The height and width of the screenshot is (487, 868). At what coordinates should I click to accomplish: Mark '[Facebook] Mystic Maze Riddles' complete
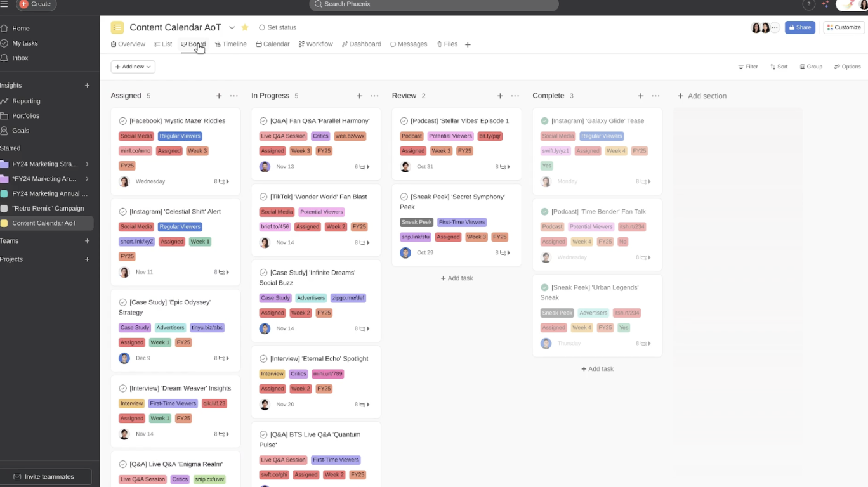tap(123, 120)
